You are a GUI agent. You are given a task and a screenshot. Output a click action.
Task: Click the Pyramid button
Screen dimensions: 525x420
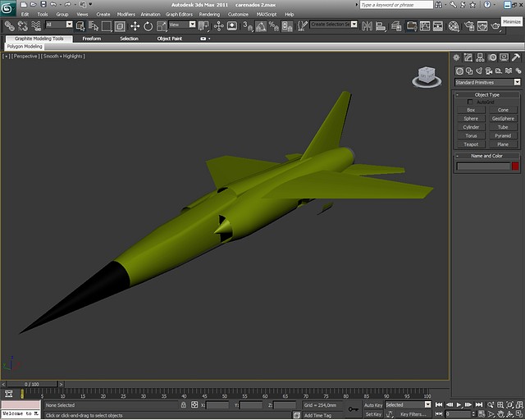click(503, 135)
